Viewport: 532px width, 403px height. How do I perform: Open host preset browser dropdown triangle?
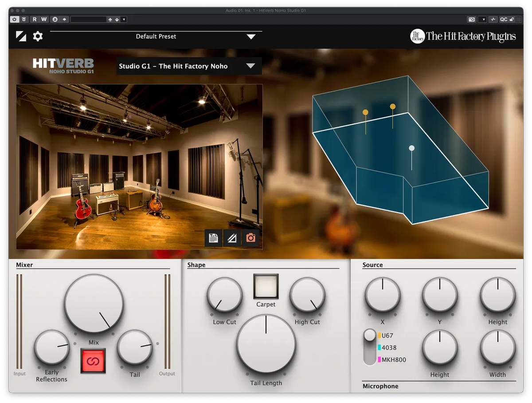click(x=124, y=19)
